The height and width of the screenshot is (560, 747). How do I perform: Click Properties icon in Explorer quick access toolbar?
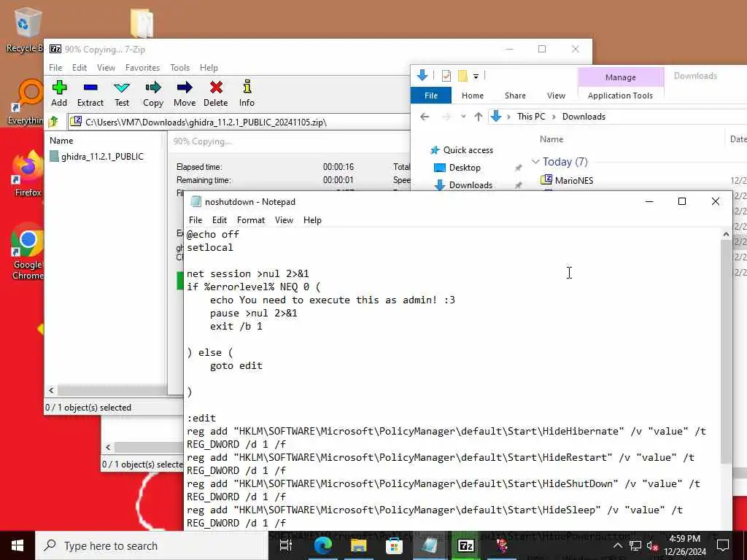(x=446, y=76)
